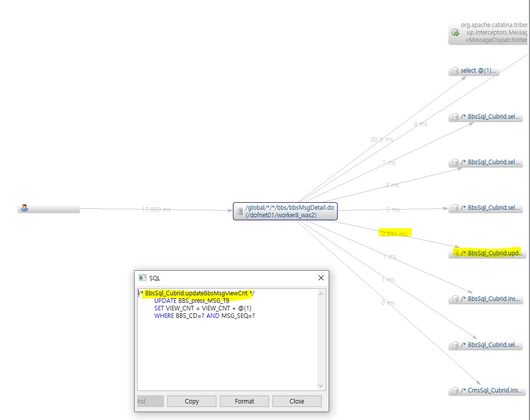Viewport: 530px width, 420px height.
Task: Click server icon on bbsMsgDetail.do node
Action: click(240, 211)
